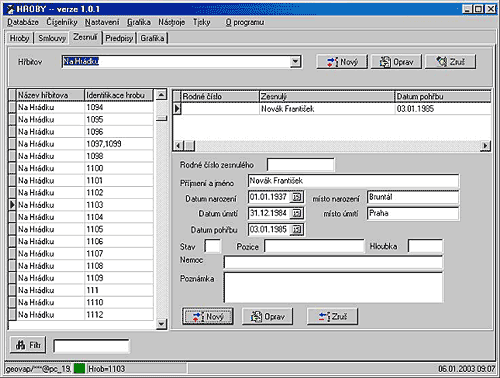Click the bottom Nový button under Poznámka
This screenshot has width=500, height=378.
point(208,316)
